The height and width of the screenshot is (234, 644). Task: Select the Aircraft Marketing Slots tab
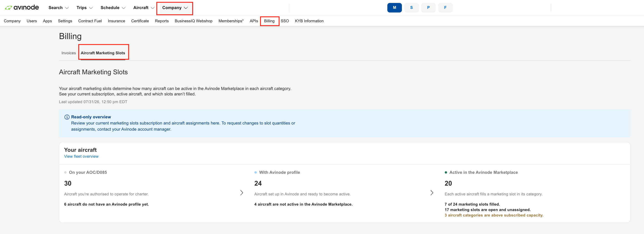(x=103, y=53)
